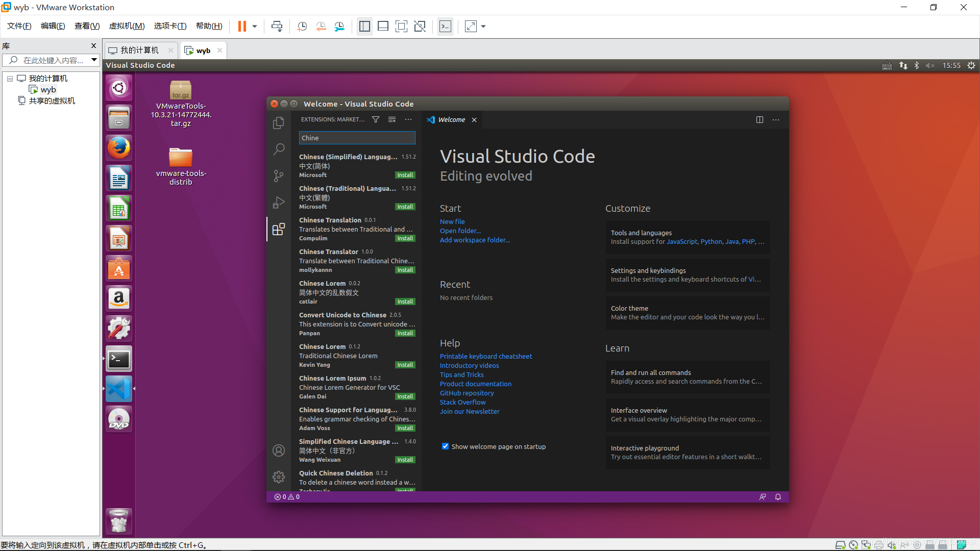The height and width of the screenshot is (551, 980).
Task: Select the Extensions view icon
Action: tap(279, 229)
